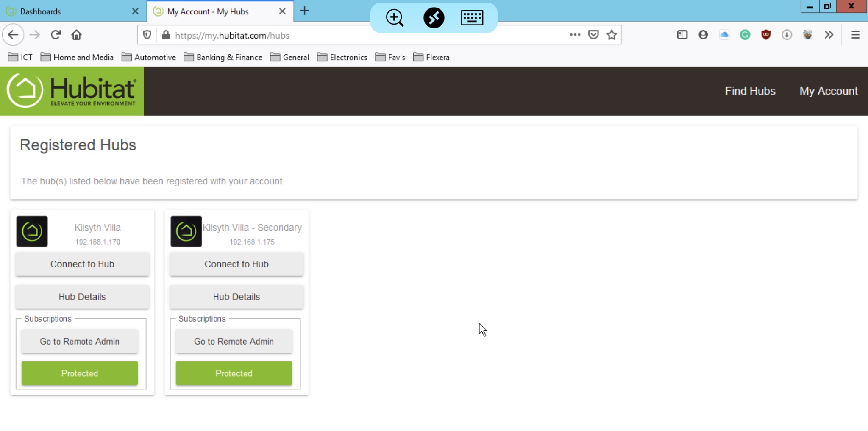View Hub Details for Kilsyth Villa - Secondary
This screenshot has height=431, width=868.
236,297
